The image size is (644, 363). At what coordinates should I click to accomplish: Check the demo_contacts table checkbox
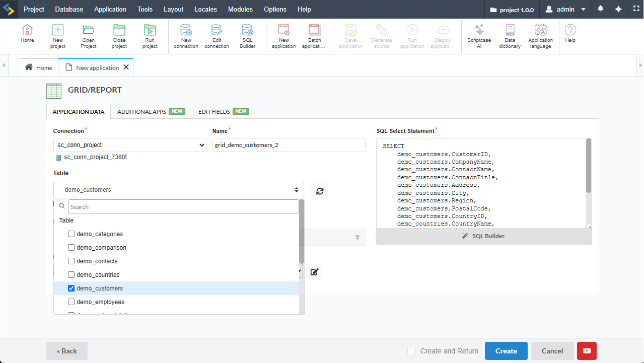(71, 261)
